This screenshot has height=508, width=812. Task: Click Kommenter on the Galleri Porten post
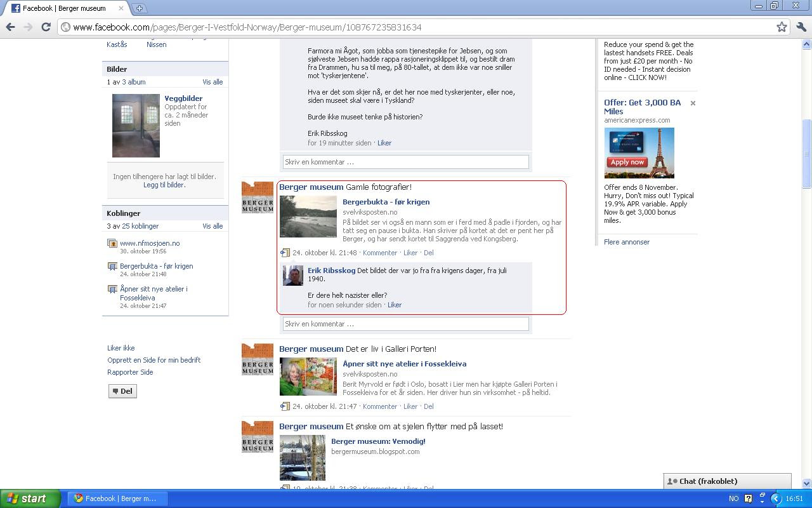click(x=380, y=406)
